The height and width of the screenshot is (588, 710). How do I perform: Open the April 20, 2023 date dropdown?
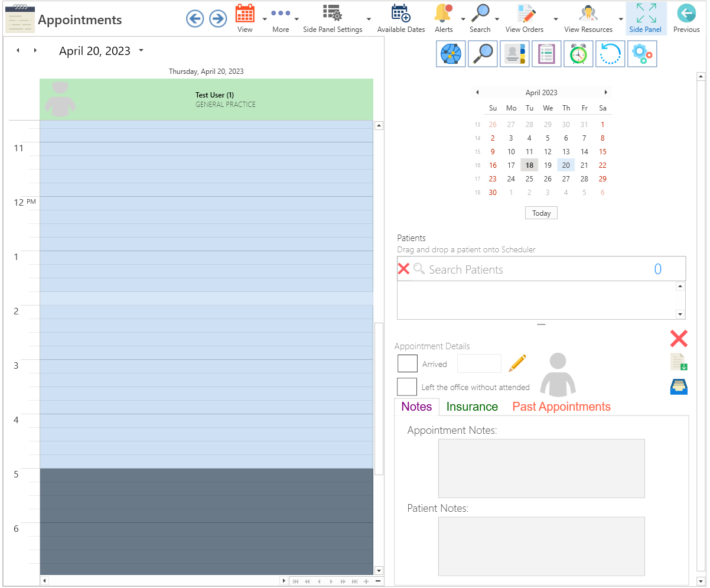pos(141,51)
